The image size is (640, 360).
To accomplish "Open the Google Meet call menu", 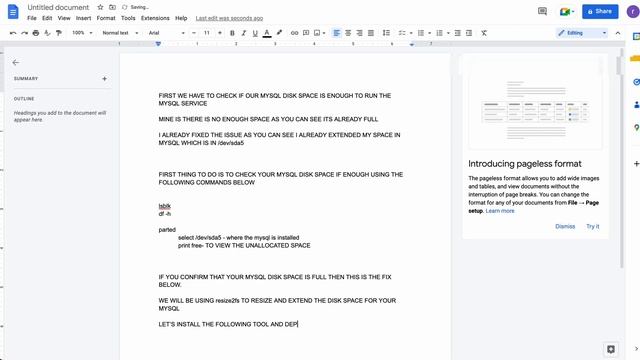I will click(567, 11).
